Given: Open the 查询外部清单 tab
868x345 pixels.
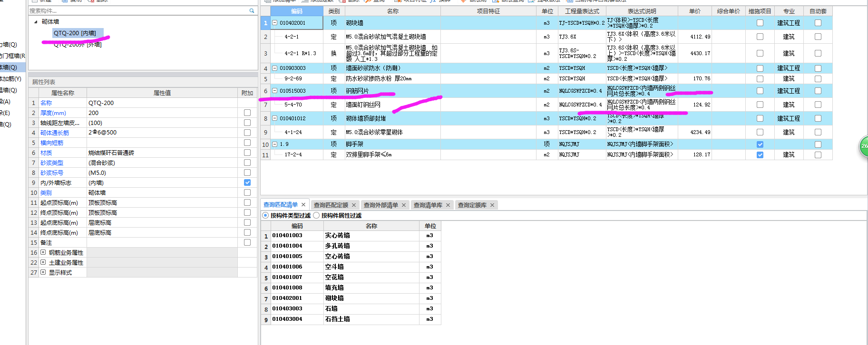Looking at the screenshot, I should [381, 205].
